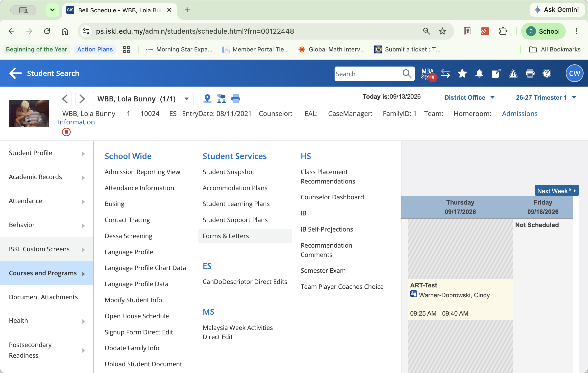The height and width of the screenshot is (373, 588).
Task: Click the browser URL address bar
Action: click(255, 31)
